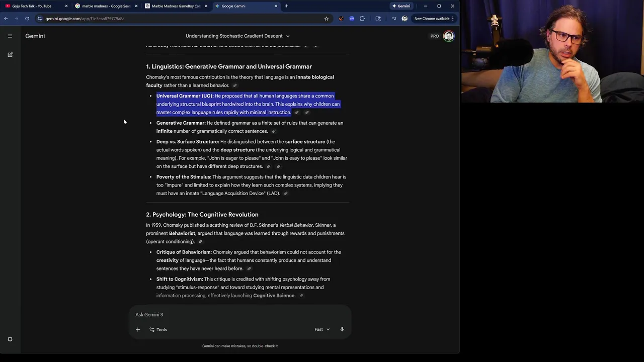Click the heading '2. Psychology: The Cognitive Revolution'
The width and height of the screenshot is (644, 362).
[202, 215]
